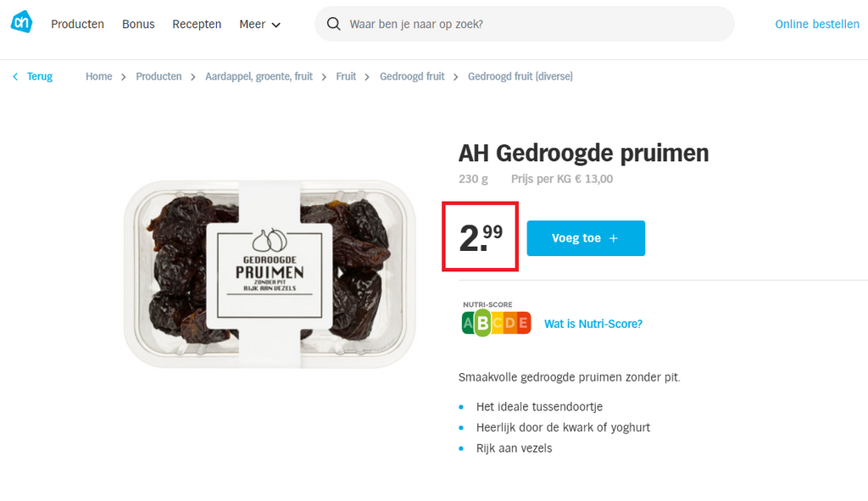Open the Bonus menu item
This screenshot has width=868, height=501.
tap(138, 24)
